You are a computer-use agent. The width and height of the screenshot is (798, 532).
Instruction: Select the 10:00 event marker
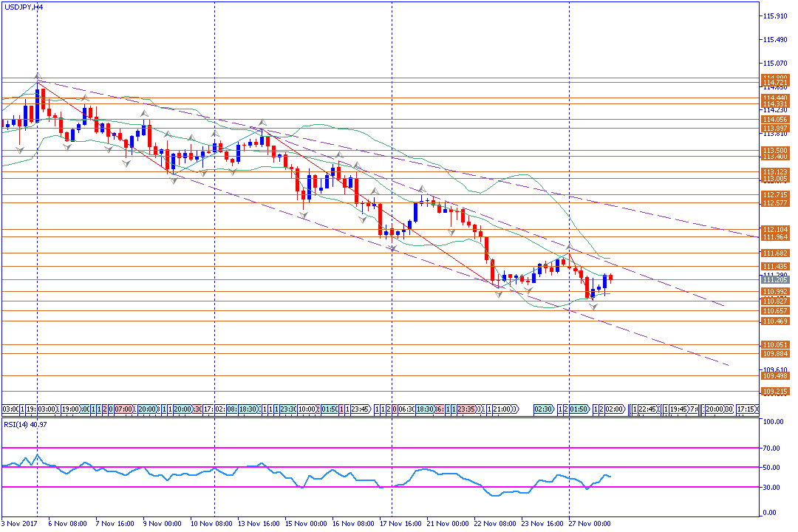(307, 409)
